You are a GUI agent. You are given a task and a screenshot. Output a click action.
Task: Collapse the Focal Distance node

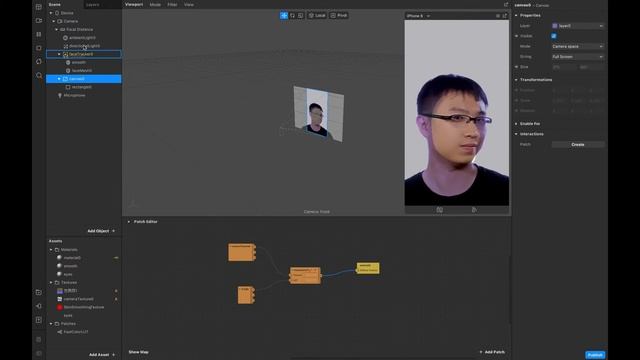(56, 29)
